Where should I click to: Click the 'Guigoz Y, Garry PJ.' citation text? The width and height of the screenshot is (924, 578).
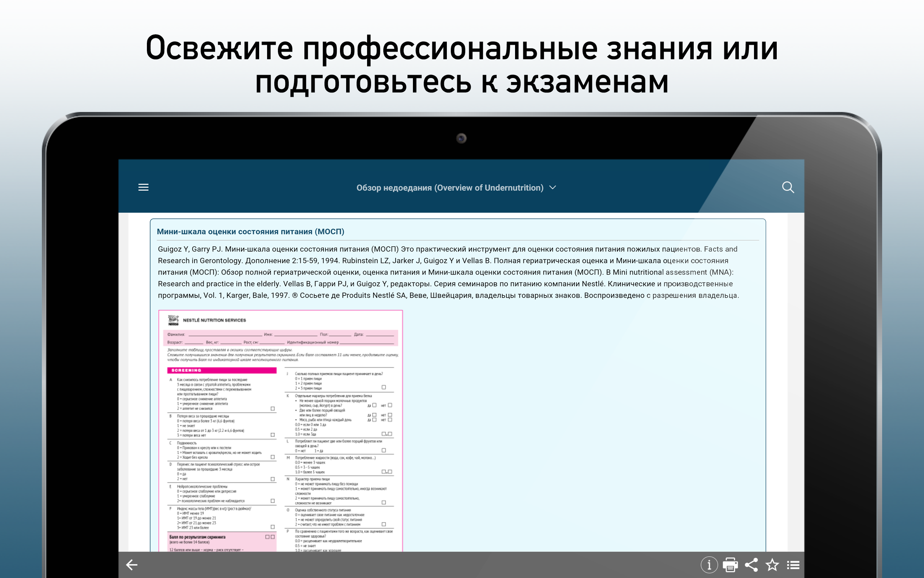[190, 249]
